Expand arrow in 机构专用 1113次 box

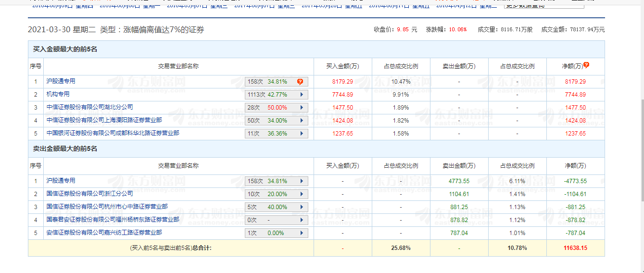[302, 95]
